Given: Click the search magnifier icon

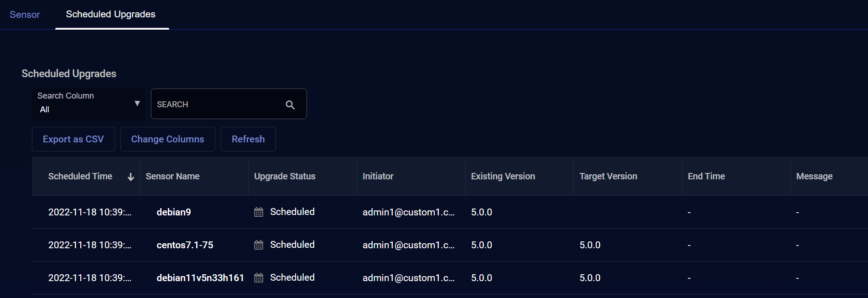Looking at the screenshot, I should (290, 105).
